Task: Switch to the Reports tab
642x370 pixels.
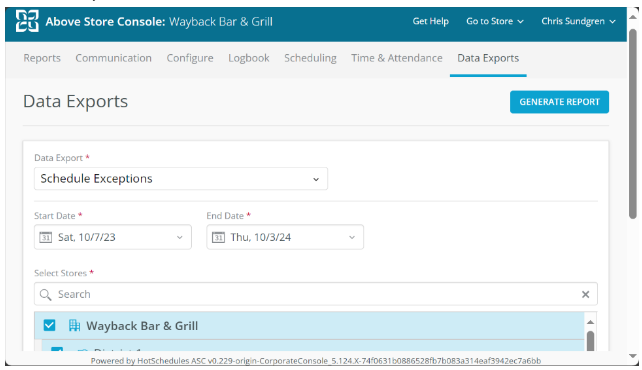Action: click(42, 58)
